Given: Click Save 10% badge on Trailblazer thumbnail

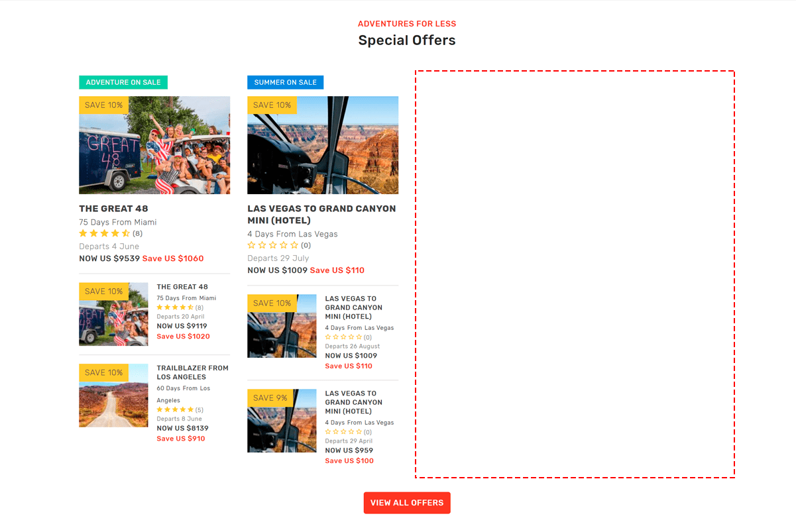Looking at the screenshot, I should [x=104, y=373].
